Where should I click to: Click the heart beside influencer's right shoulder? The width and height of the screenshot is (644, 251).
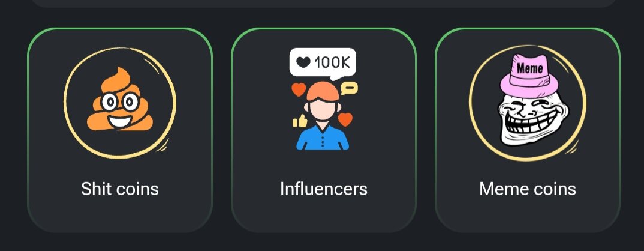(x=345, y=119)
